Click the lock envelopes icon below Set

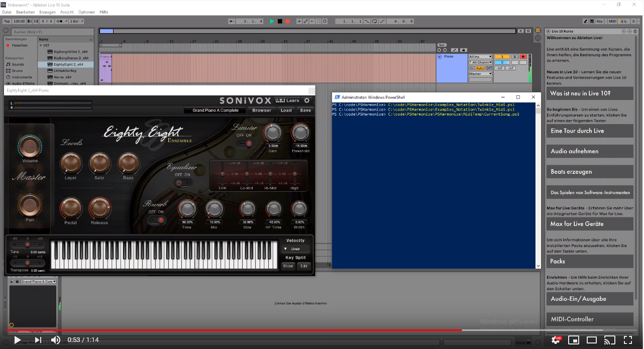(x=463, y=50)
